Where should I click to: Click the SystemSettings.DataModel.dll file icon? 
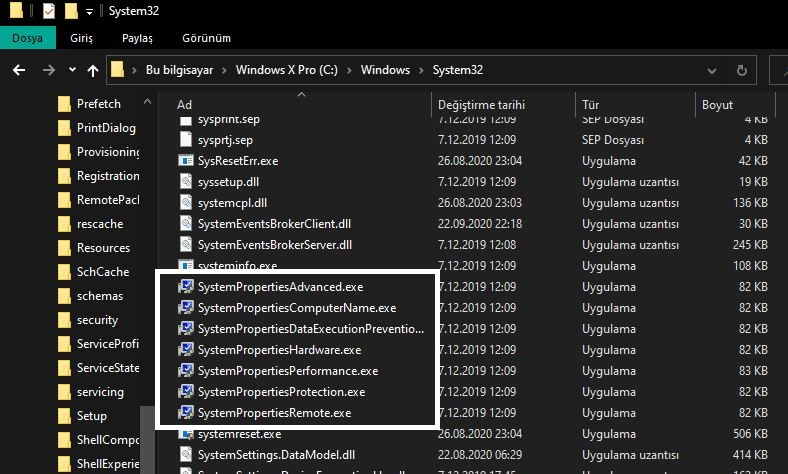click(x=186, y=454)
